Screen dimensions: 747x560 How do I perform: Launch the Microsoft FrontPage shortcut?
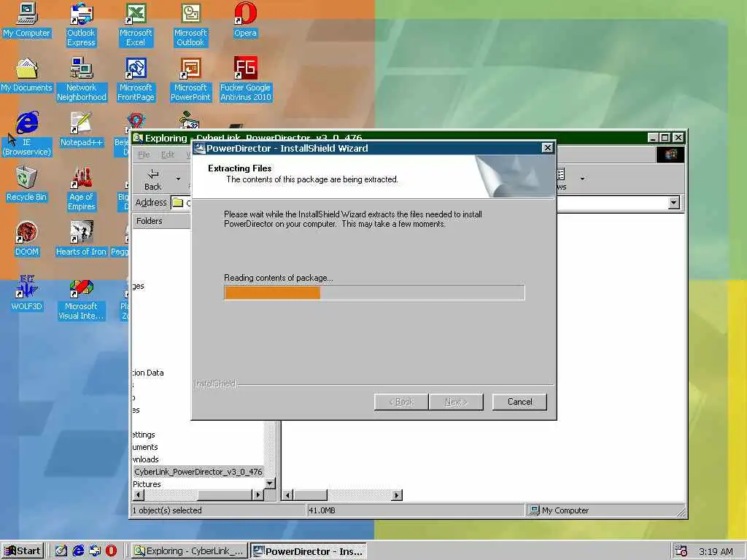(x=136, y=79)
